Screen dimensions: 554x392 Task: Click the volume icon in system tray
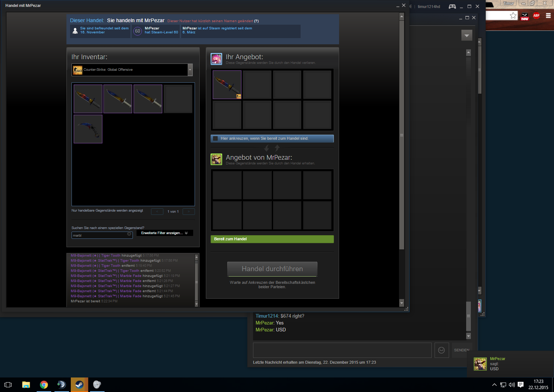click(x=512, y=385)
